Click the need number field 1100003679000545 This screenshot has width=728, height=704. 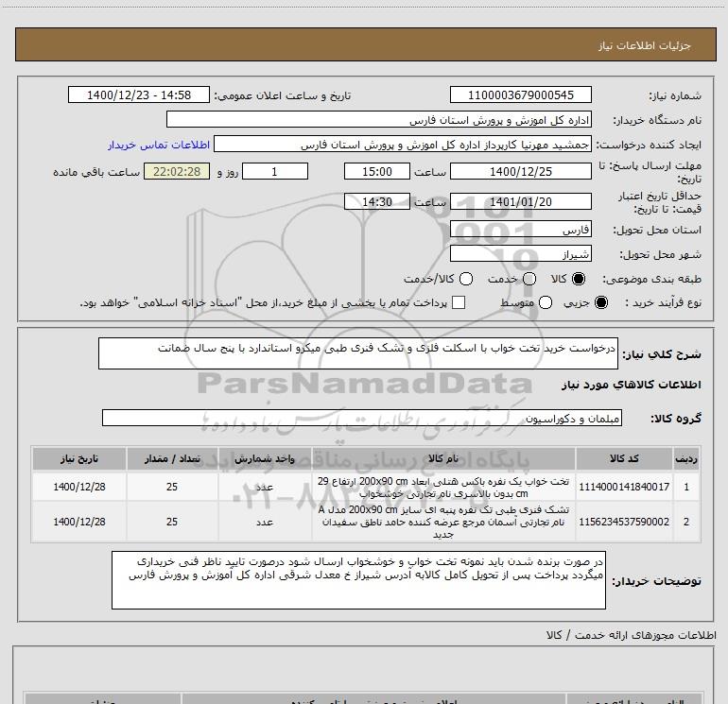pos(520,94)
